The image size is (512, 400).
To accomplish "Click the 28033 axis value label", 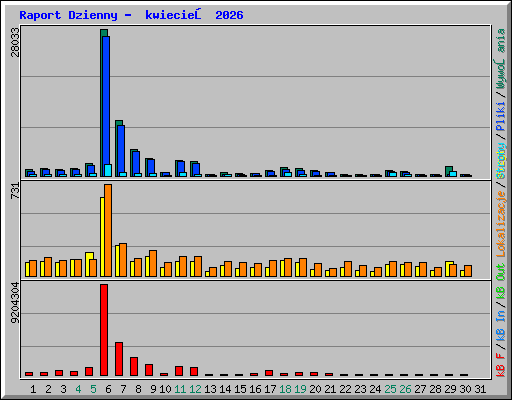I will tap(15, 42).
